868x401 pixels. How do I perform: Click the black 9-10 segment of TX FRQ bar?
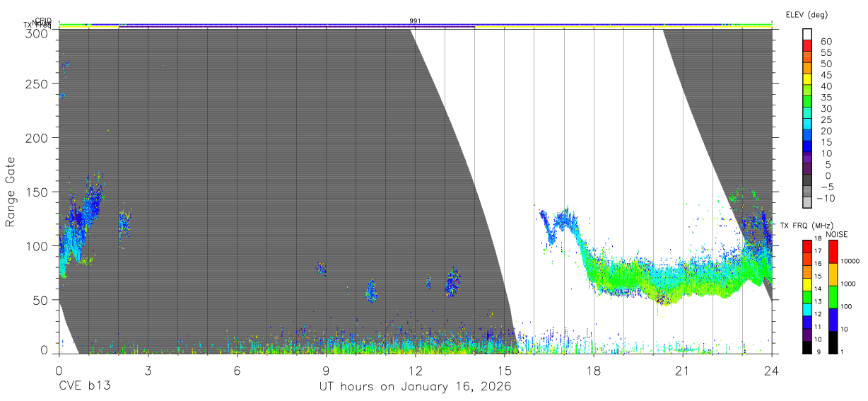(x=807, y=347)
